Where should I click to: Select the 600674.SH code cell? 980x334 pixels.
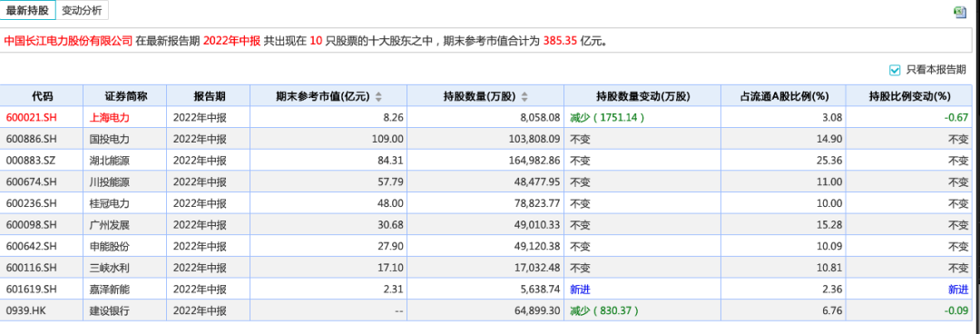pos(42,182)
